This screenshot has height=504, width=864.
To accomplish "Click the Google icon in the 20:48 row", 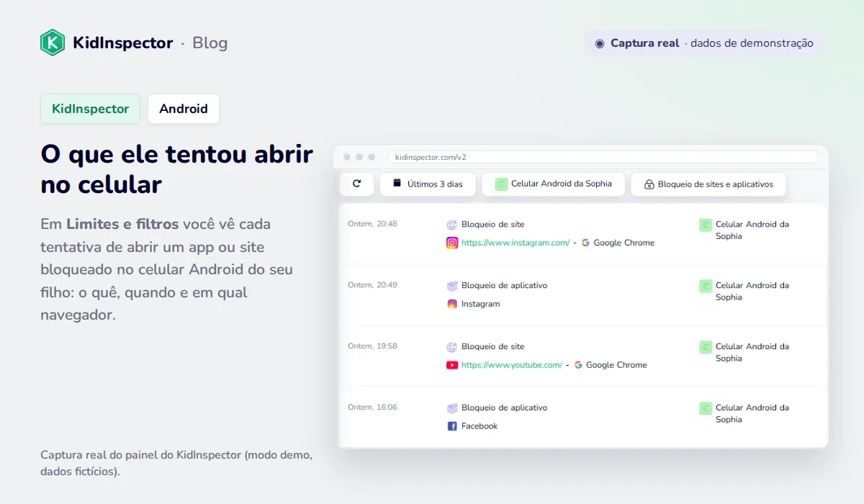I will pos(585,243).
